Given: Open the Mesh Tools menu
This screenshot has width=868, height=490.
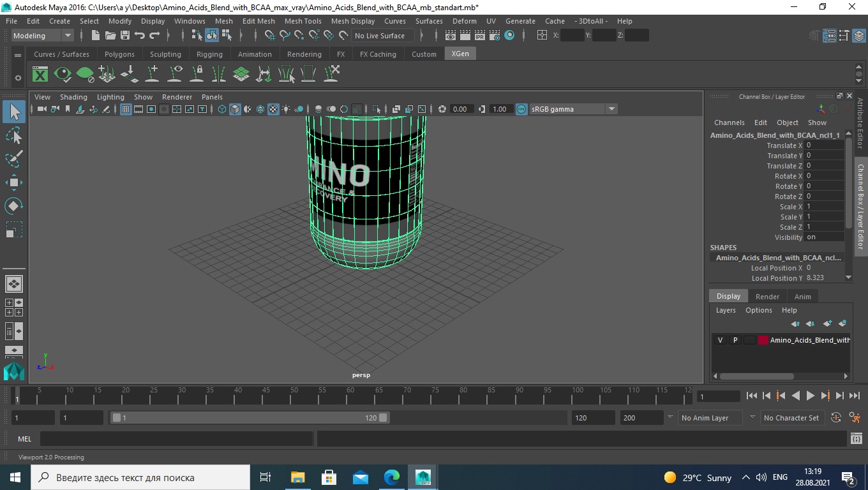Looking at the screenshot, I should pos(303,21).
